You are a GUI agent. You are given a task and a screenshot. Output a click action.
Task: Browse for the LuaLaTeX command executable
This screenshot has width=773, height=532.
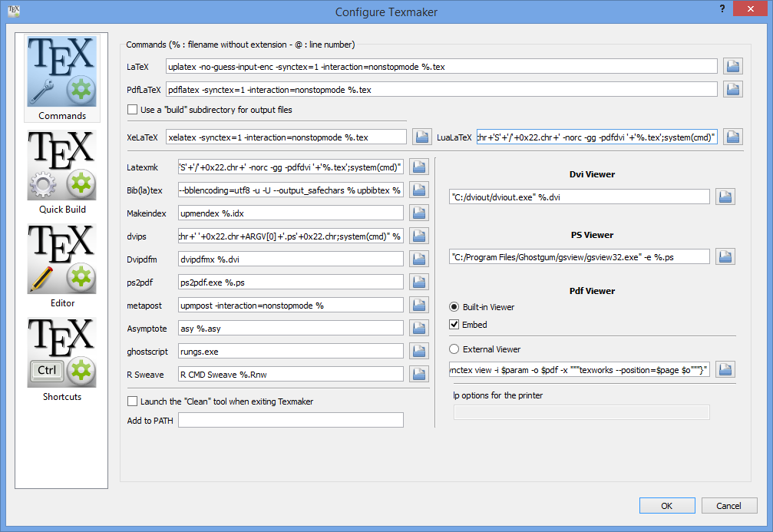click(733, 137)
